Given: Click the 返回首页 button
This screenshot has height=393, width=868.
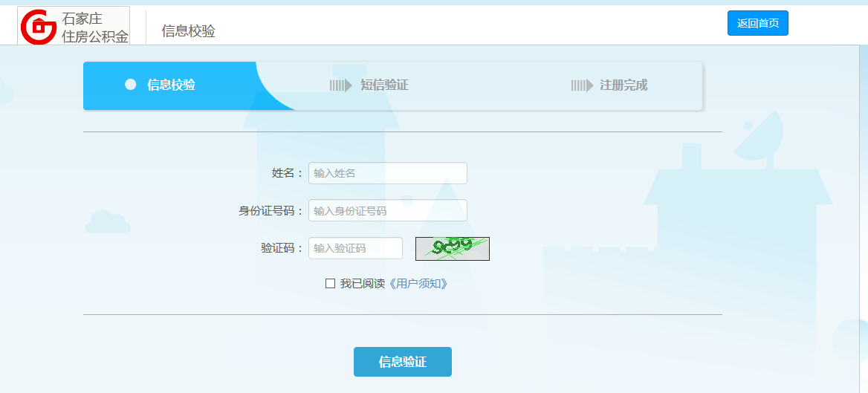Looking at the screenshot, I should (757, 23).
